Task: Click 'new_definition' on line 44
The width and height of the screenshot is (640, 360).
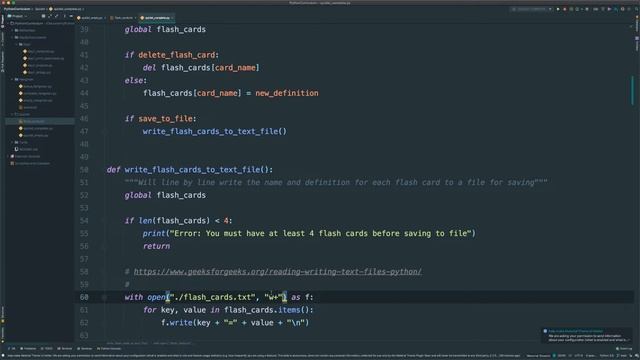Action: point(287,93)
